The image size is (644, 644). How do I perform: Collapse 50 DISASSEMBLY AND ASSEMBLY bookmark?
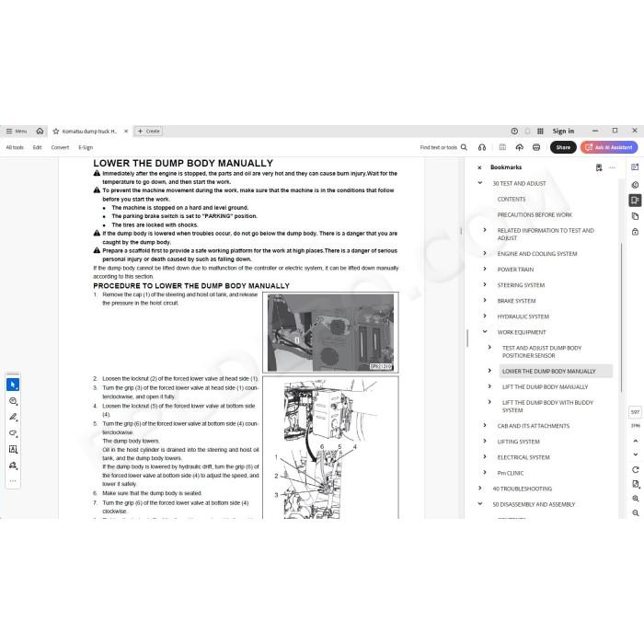(x=479, y=503)
